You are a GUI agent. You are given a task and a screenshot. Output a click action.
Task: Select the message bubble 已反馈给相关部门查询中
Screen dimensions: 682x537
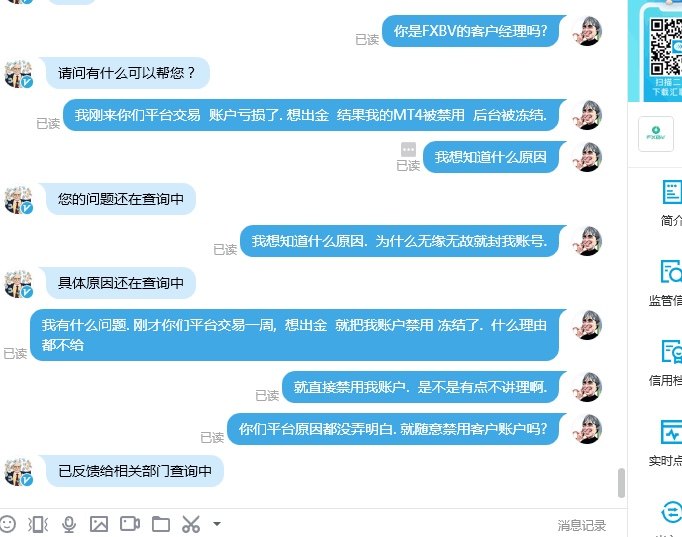point(135,471)
